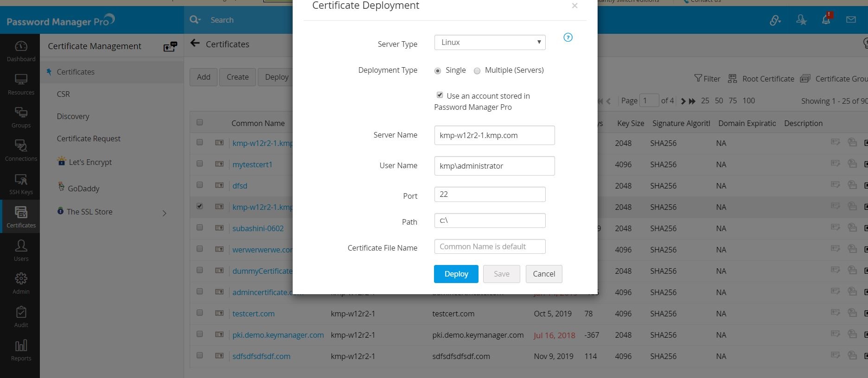Click the Certificates sidebar icon
Screen dimensions: 868x378
coord(21,212)
